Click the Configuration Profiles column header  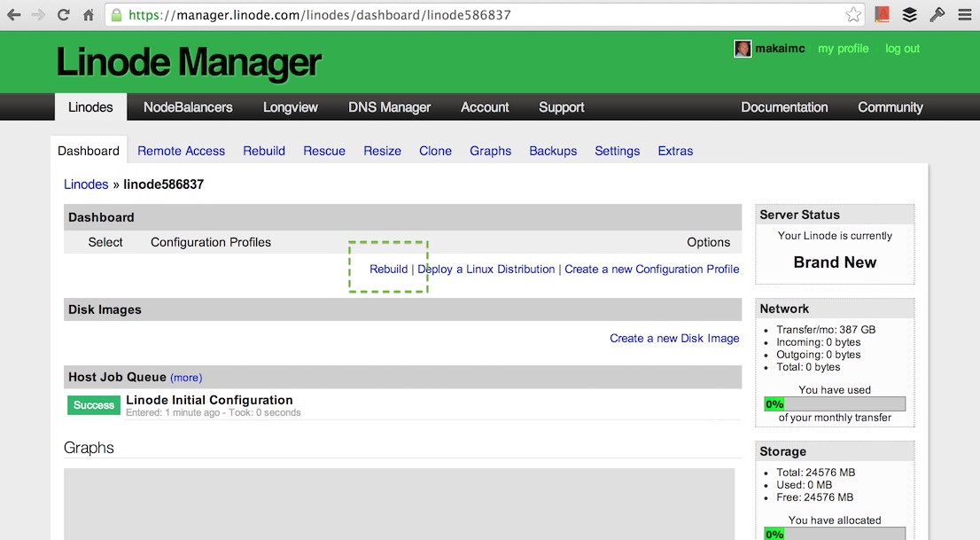(211, 242)
